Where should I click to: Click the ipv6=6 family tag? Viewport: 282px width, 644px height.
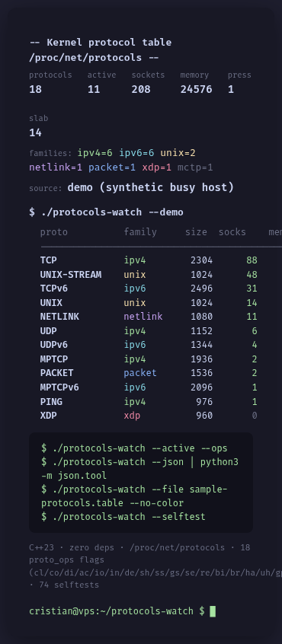(x=137, y=153)
